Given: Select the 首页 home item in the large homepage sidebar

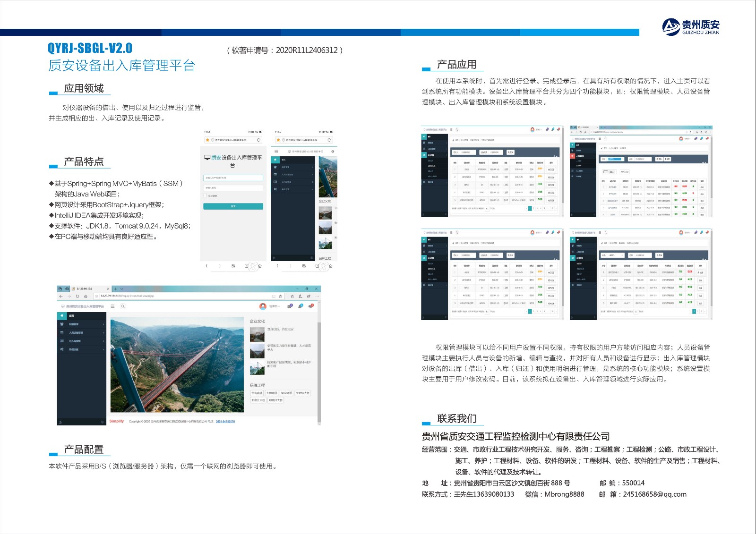Looking at the screenshot, I should coord(81,316).
